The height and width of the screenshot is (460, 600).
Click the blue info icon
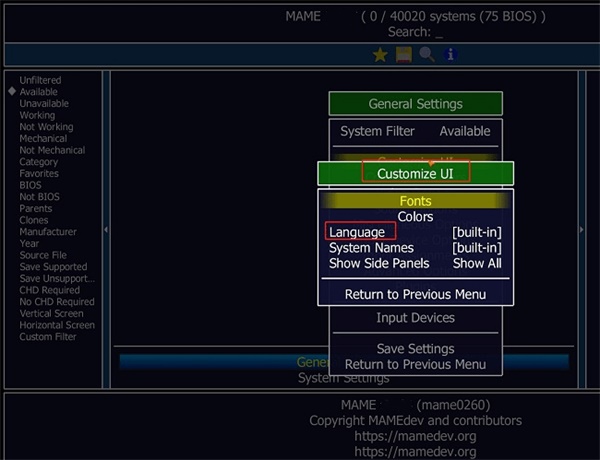click(x=450, y=55)
